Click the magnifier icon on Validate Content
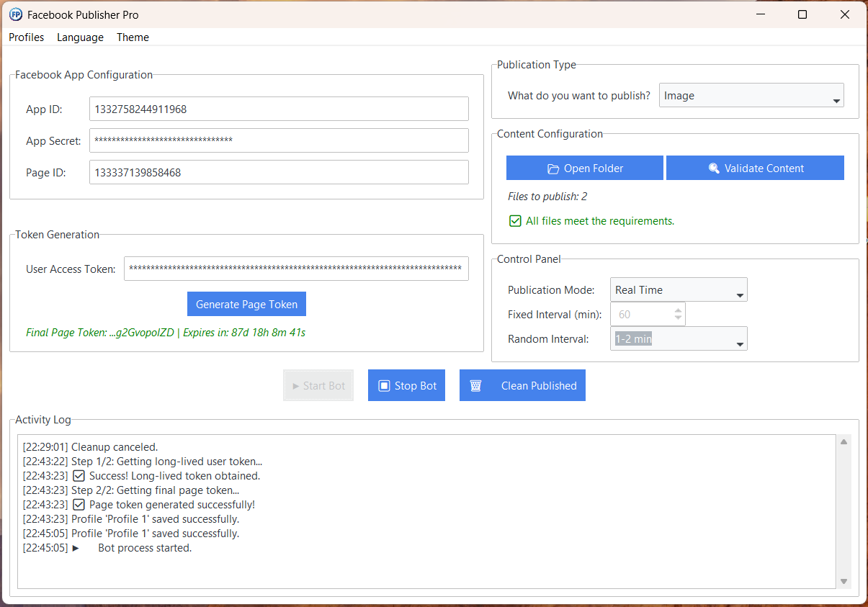This screenshot has width=868, height=607. [714, 168]
